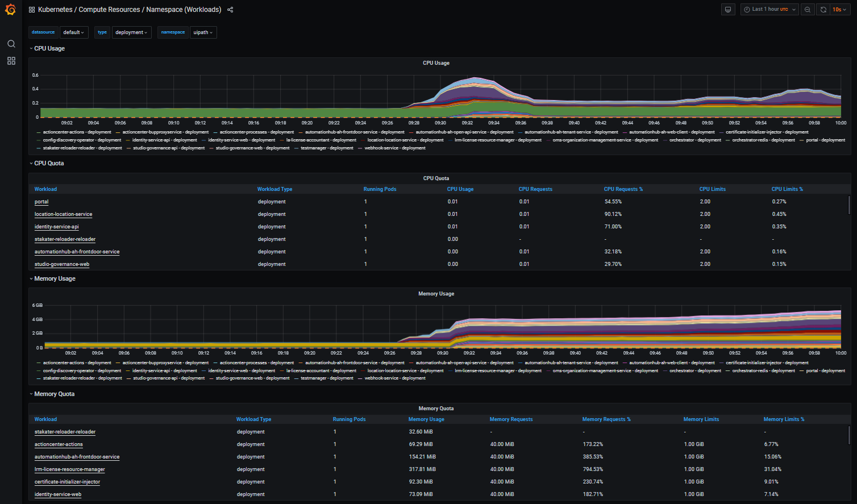Open the Last 1 hour time picker
Viewport: 857px width, 504px height.
(769, 10)
